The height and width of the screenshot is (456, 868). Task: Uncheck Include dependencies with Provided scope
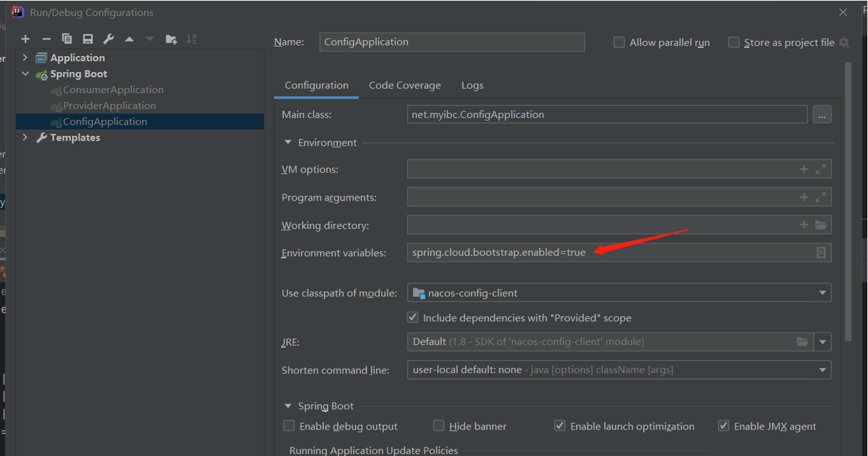413,317
